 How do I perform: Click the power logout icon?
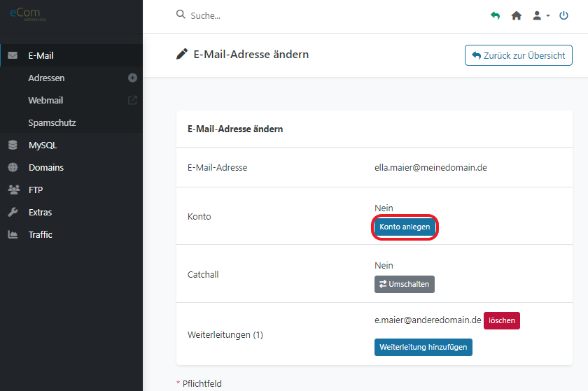pyautogui.click(x=564, y=15)
